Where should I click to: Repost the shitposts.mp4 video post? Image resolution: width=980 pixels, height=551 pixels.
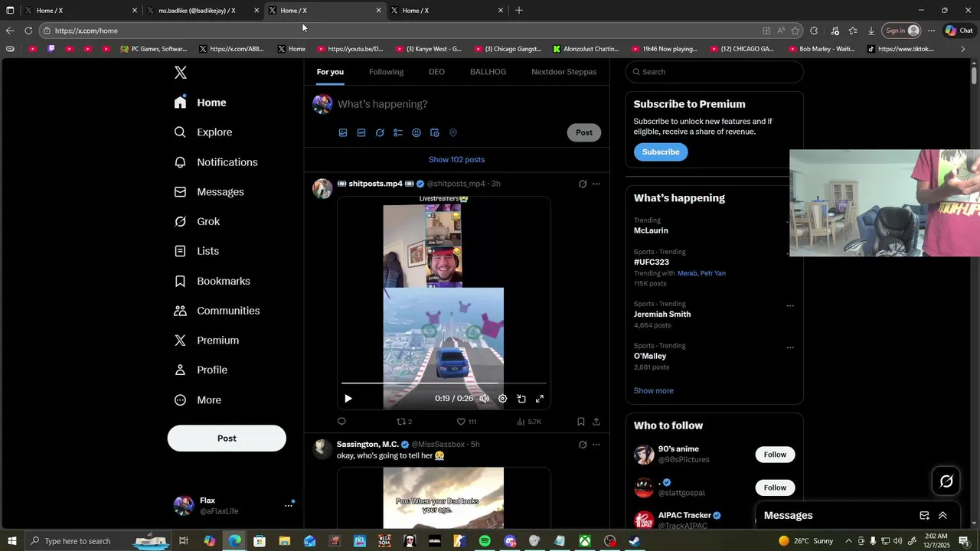(404, 422)
